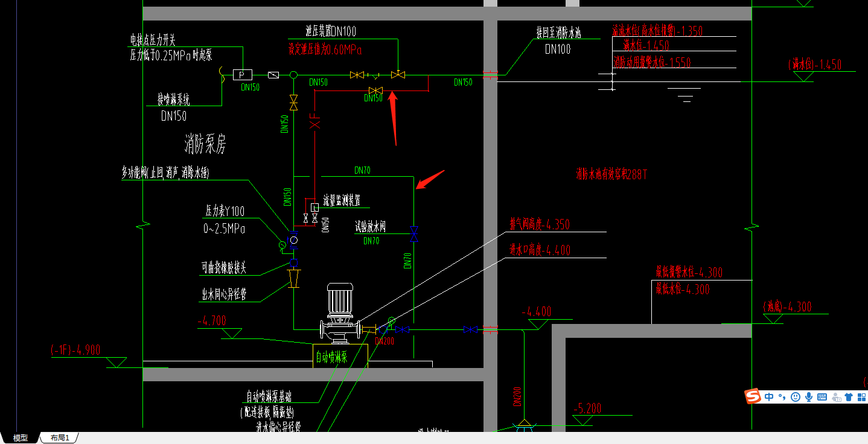Select the circle junction symbol on the top pipe
This screenshot has height=444, width=868.
pos(293,75)
